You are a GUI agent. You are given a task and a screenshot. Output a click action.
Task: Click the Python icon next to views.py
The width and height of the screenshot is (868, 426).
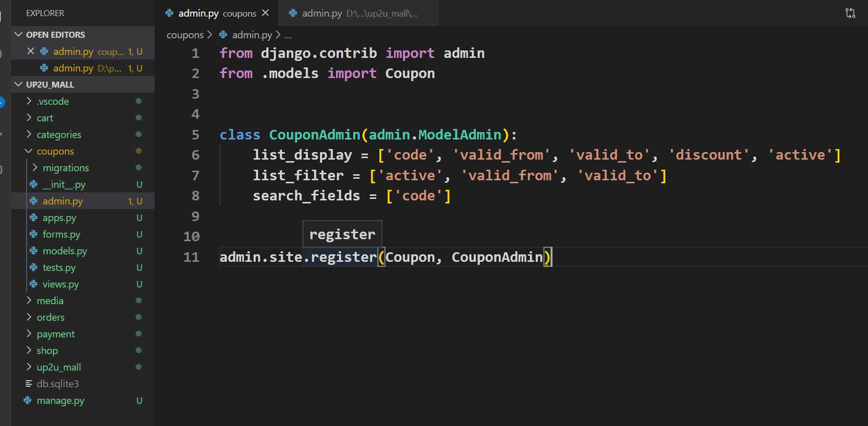coord(34,284)
